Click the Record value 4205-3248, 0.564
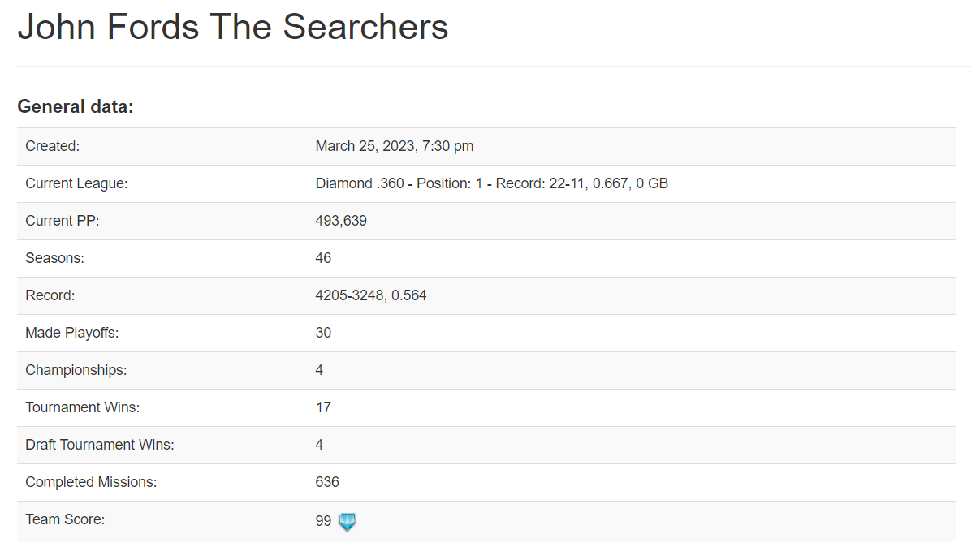980x547 pixels. pos(371,295)
